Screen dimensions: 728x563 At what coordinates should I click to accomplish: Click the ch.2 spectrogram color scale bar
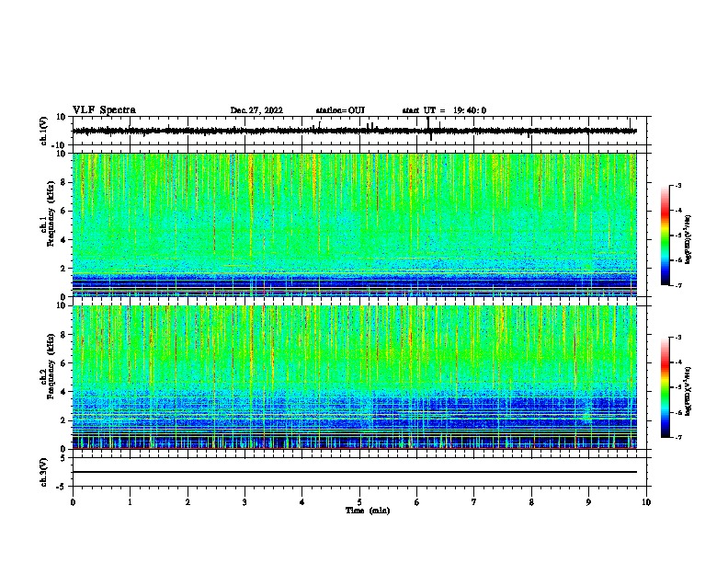tap(665, 387)
